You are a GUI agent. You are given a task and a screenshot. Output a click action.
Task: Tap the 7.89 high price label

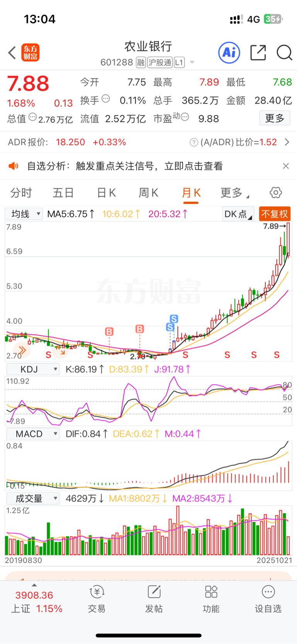click(x=275, y=226)
